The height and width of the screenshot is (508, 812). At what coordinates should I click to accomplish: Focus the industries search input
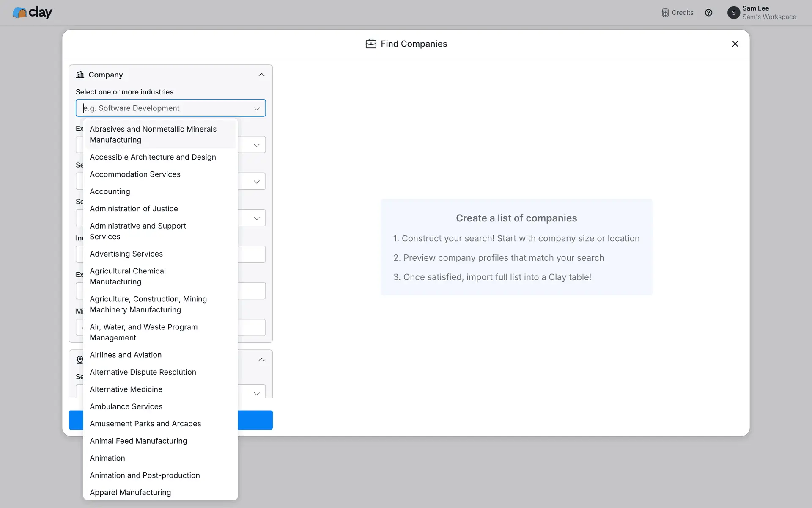[165, 108]
